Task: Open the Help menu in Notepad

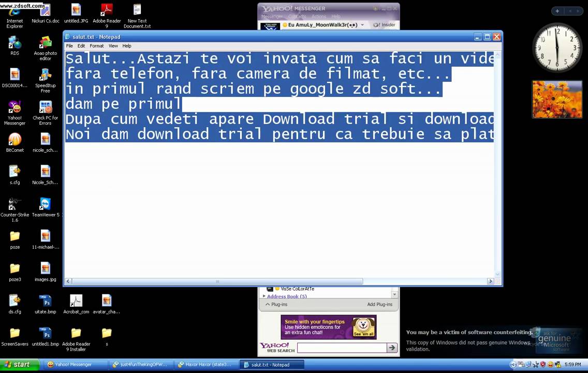Action: pyautogui.click(x=127, y=46)
